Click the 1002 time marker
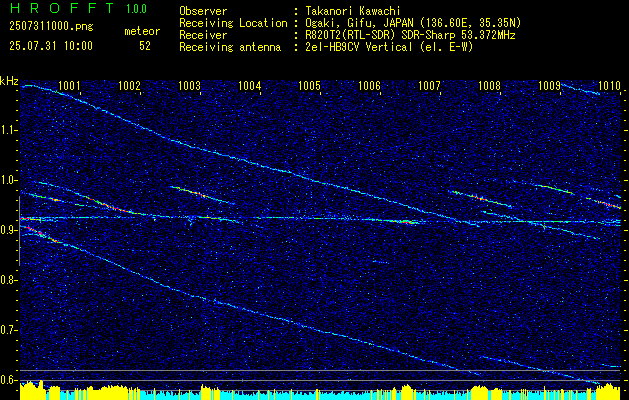Image resolution: width=629 pixels, height=400 pixels. 130,85
